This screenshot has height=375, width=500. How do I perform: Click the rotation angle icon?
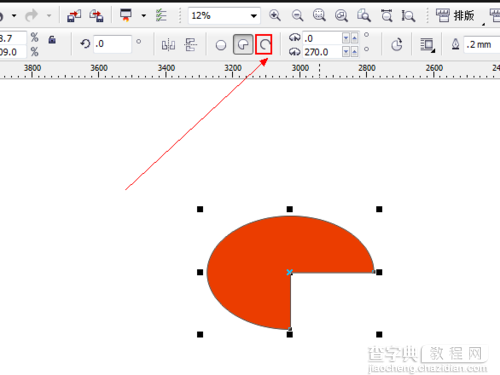pos(85,44)
